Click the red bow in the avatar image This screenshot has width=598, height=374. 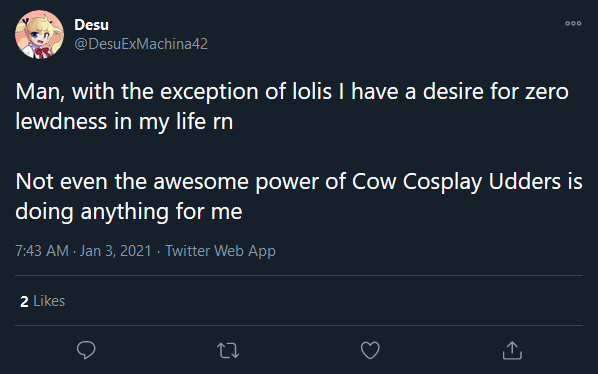click(x=42, y=51)
